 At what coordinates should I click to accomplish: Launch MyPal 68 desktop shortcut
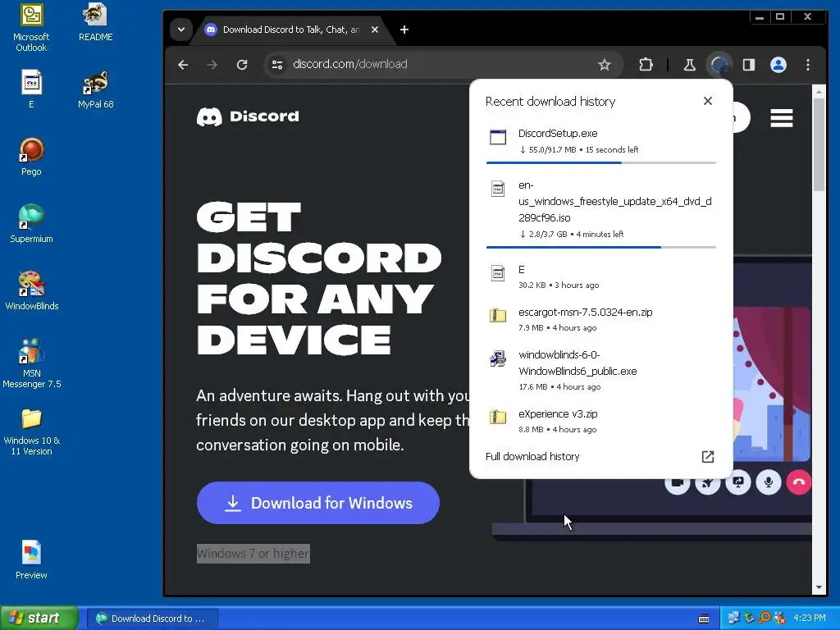pos(95,89)
